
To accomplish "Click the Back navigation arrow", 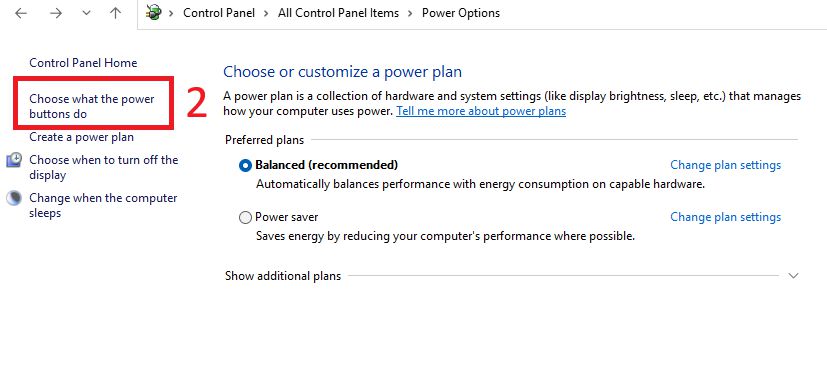I will pyautogui.click(x=21, y=14).
